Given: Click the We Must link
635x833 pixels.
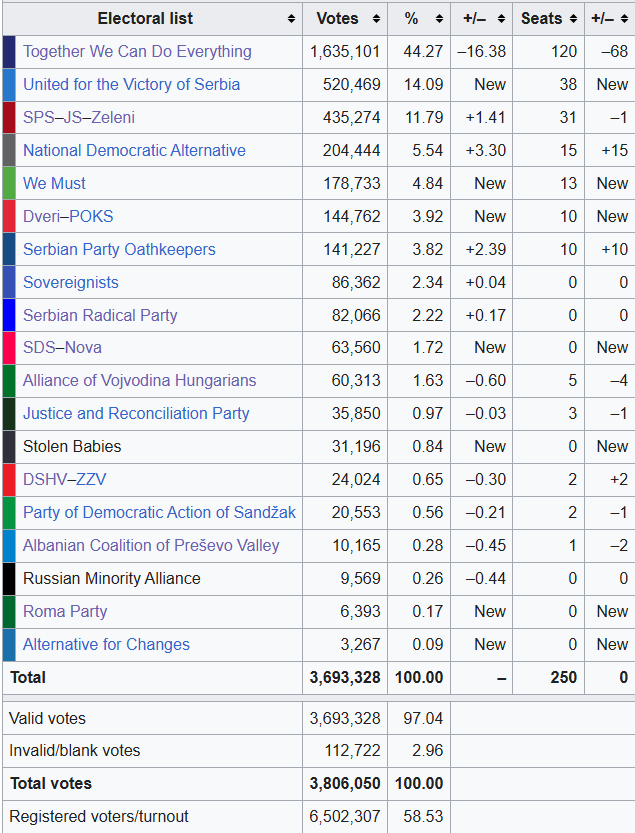Looking at the screenshot, I should (x=54, y=184).
